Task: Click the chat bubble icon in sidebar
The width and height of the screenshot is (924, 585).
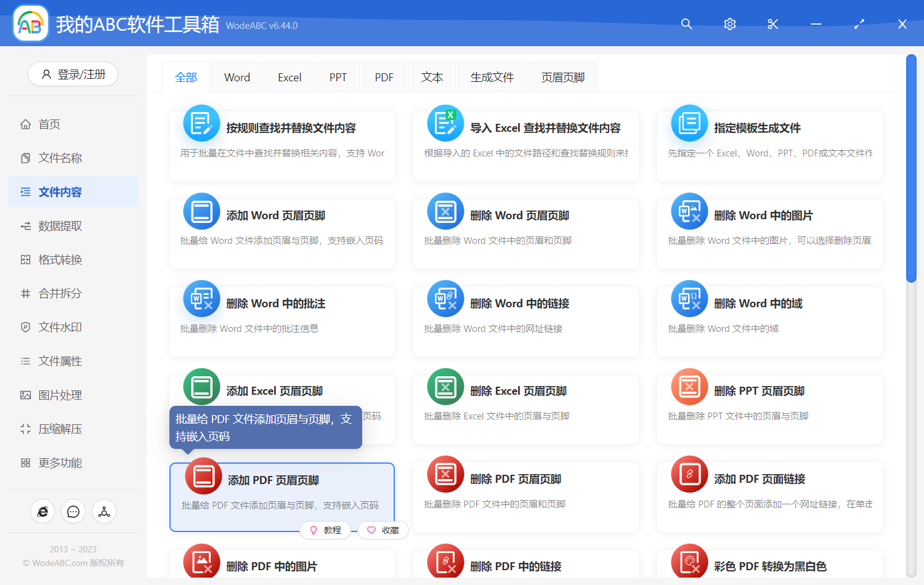Action: (73, 512)
